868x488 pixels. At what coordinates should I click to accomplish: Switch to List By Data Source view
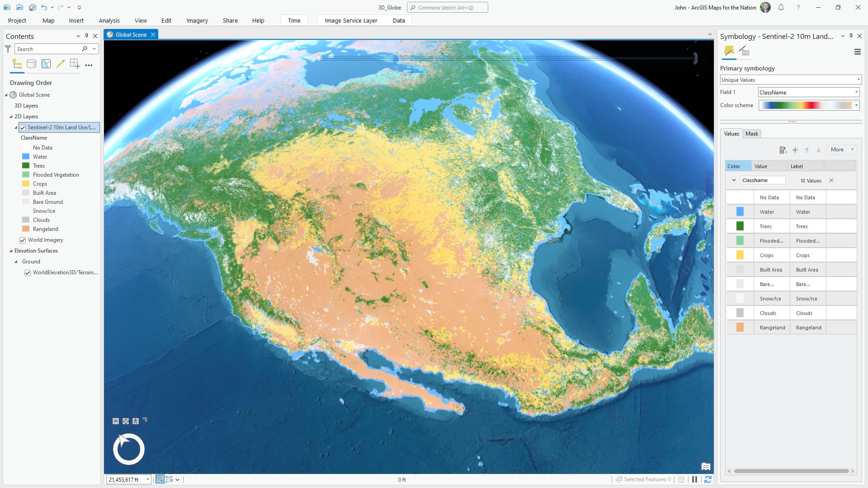[x=31, y=64]
